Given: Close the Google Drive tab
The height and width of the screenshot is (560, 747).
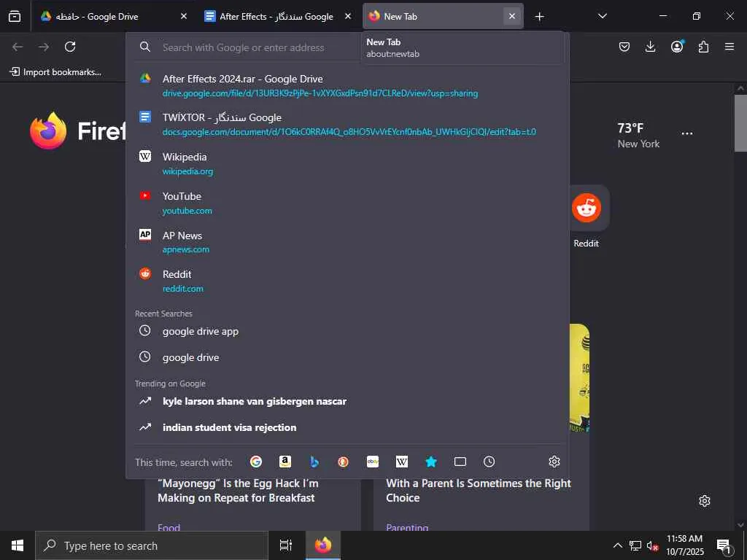Looking at the screenshot, I should (184, 16).
